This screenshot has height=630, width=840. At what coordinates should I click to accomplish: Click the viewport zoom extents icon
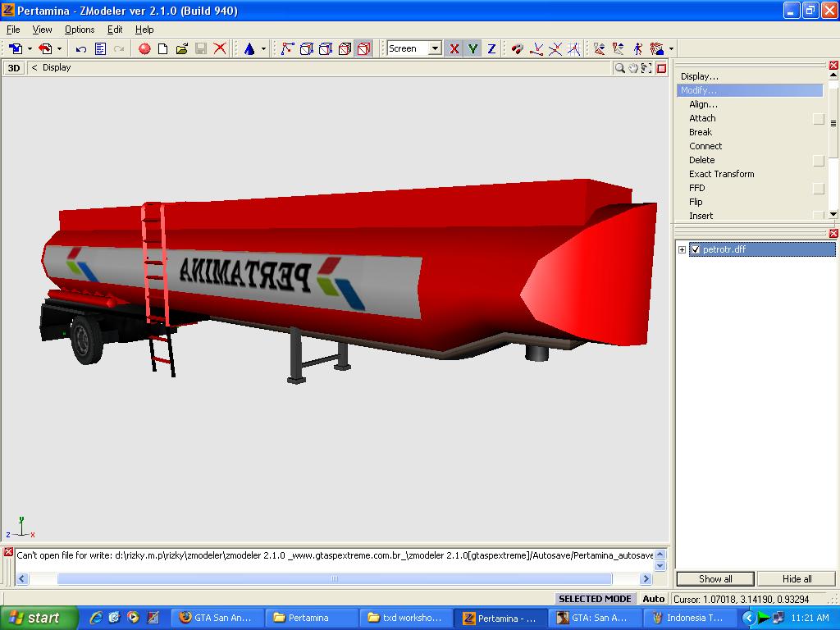tap(646, 68)
